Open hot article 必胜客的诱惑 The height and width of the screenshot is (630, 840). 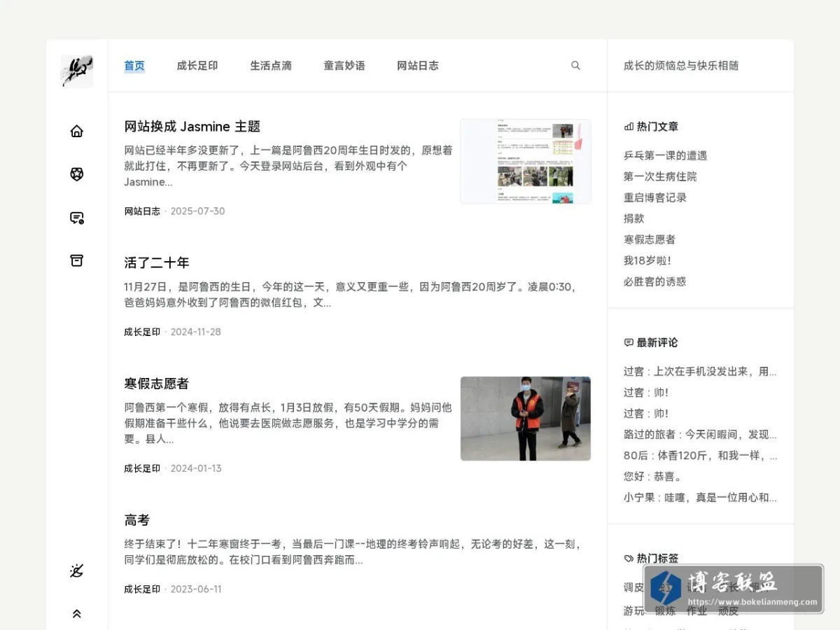tap(655, 281)
